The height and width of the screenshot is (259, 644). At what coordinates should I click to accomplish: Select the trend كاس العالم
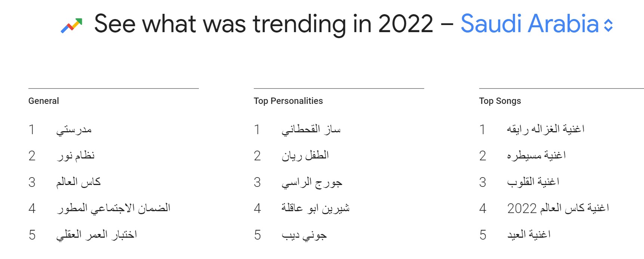pyautogui.click(x=78, y=182)
